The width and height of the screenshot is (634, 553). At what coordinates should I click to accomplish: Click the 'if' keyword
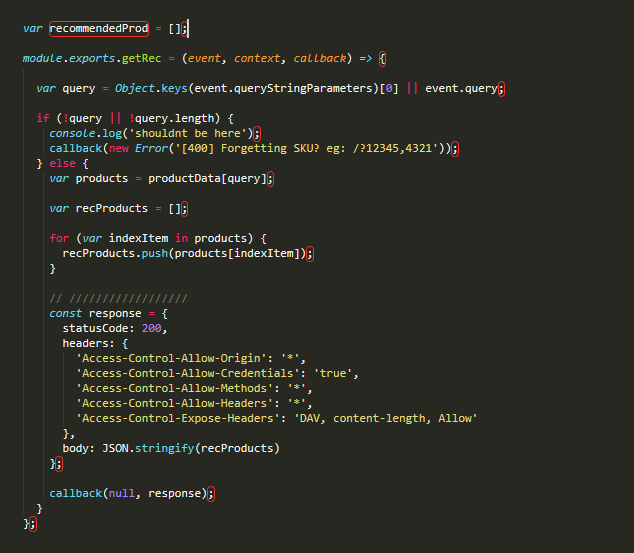(43, 118)
